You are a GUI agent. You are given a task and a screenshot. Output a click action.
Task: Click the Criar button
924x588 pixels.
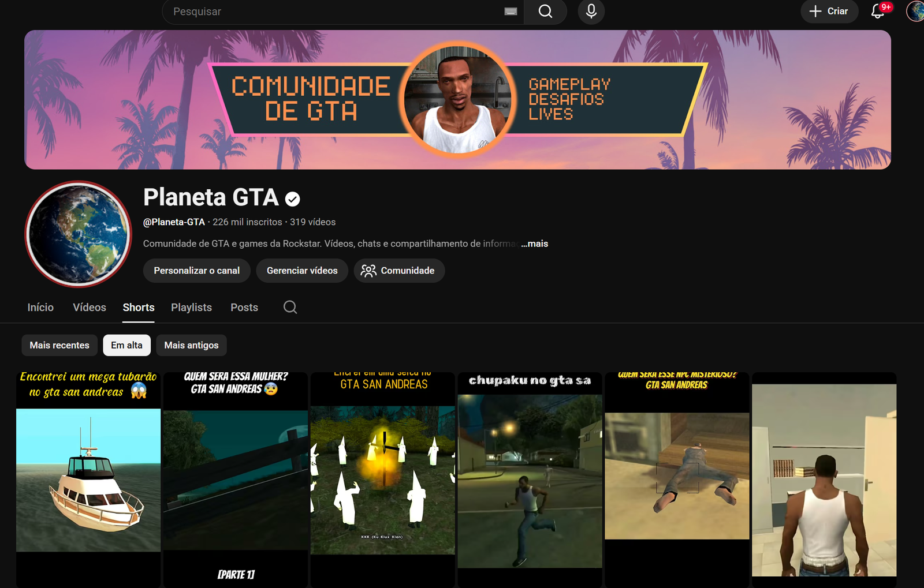pyautogui.click(x=829, y=11)
